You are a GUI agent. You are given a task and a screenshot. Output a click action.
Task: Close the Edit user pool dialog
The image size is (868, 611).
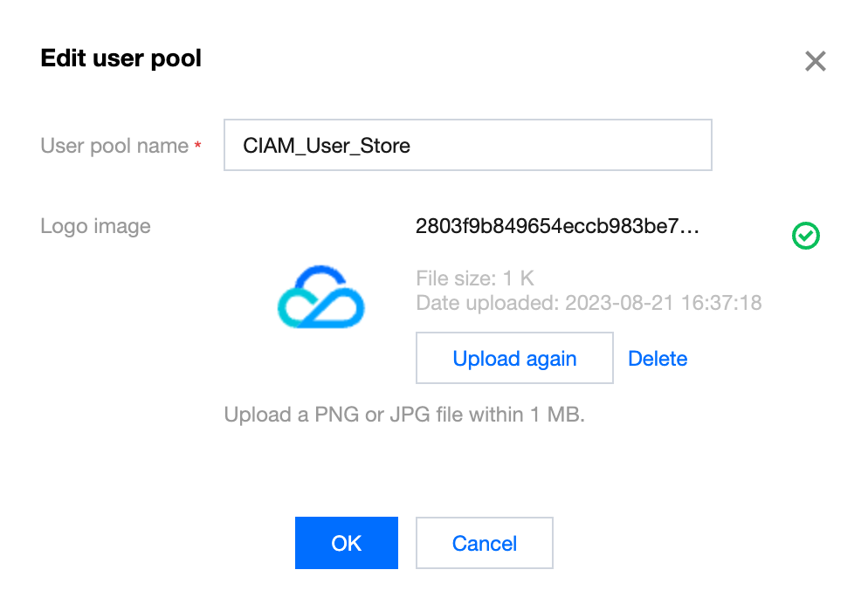click(815, 61)
